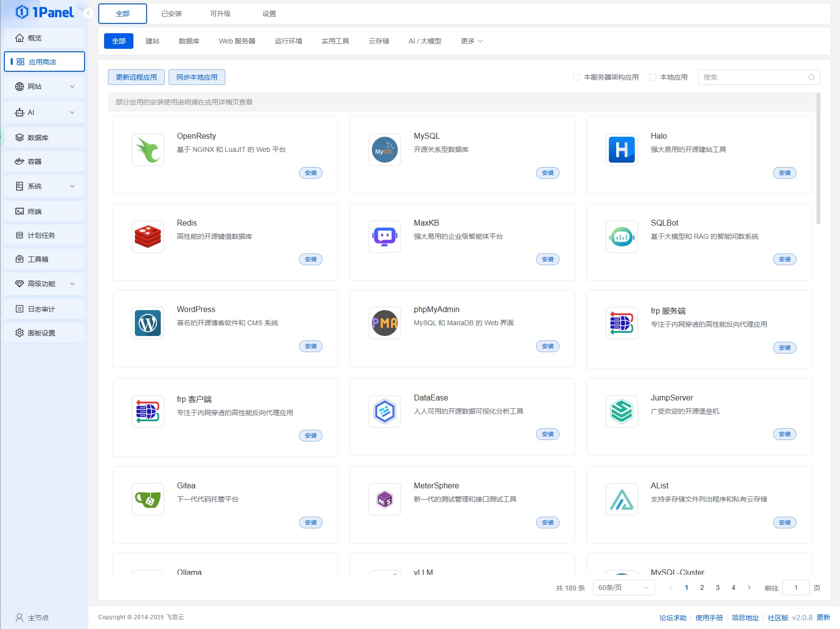Filter by AI / 大模型 category
Image resolution: width=840 pixels, height=629 pixels.
pyautogui.click(x=425, y=41)
